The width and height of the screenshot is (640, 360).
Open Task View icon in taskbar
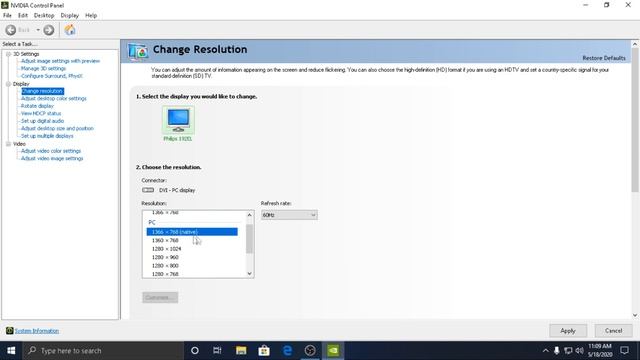[217, 351]
